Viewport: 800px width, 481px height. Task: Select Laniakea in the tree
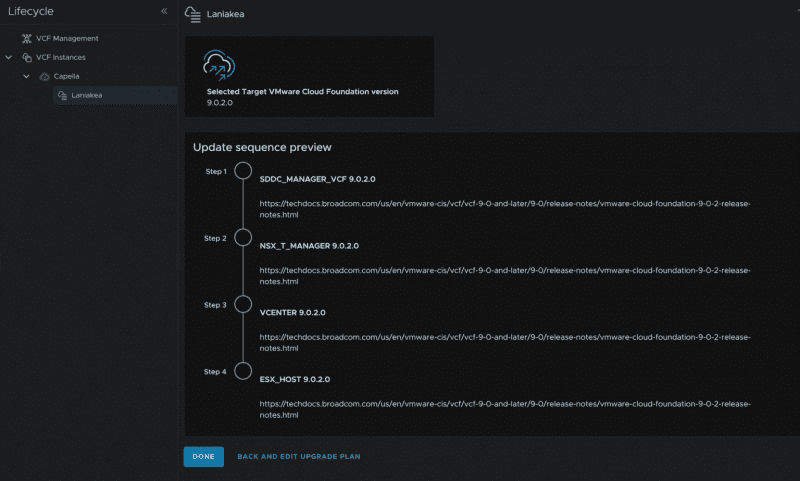115,95
